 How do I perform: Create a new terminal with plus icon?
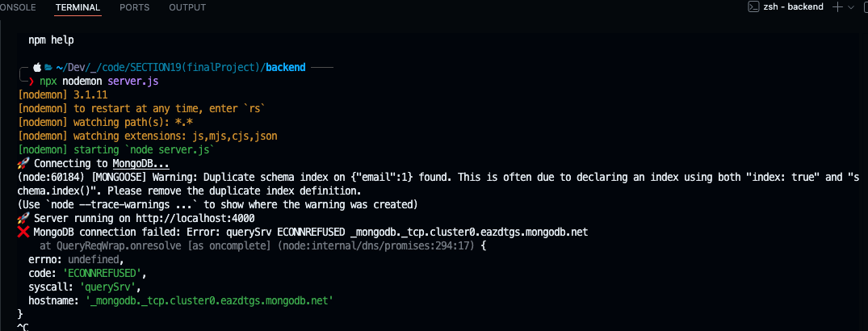point(837,7)
